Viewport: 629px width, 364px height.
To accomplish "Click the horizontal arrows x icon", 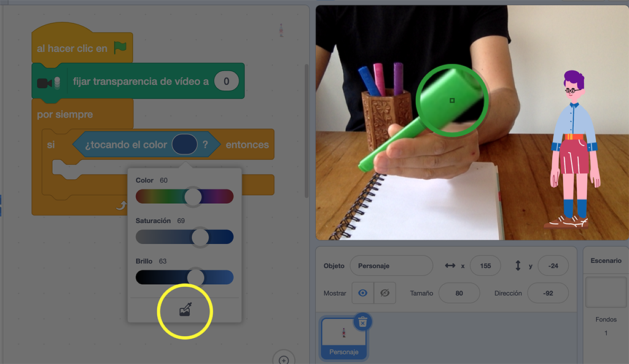I will coord(450,265).
